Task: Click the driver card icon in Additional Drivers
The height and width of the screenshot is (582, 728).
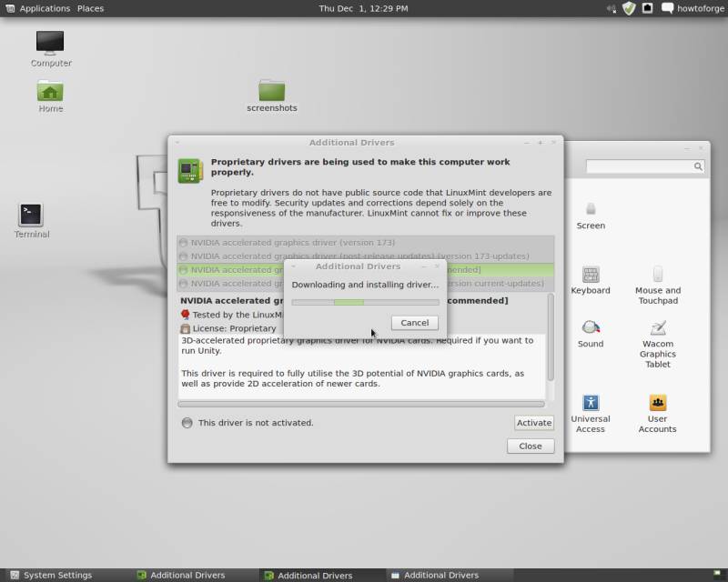Action: 190,171
